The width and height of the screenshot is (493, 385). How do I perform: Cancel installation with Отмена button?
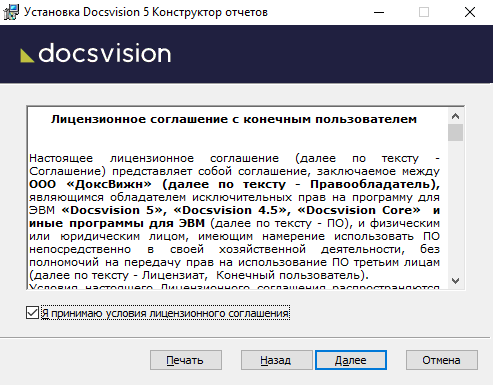point(442,360)
